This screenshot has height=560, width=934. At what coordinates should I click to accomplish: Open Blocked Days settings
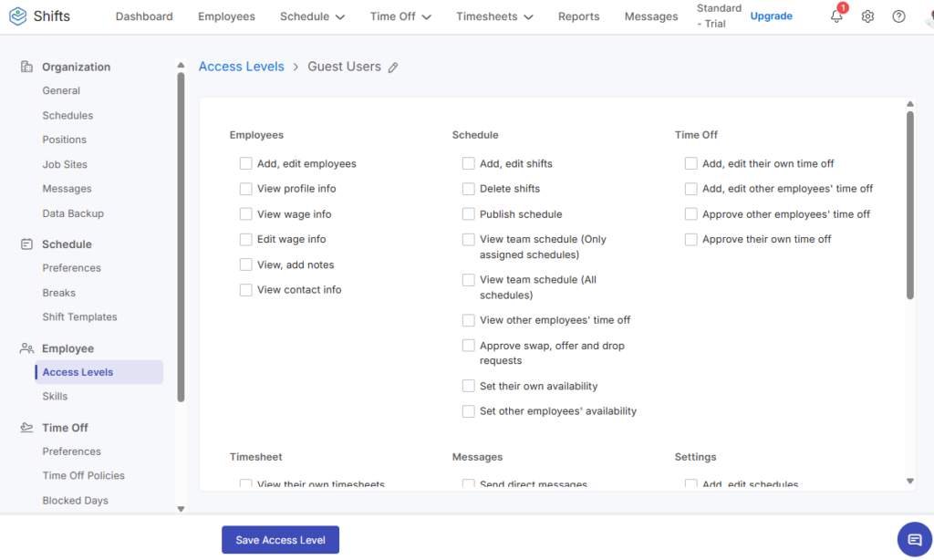(75, 501)
